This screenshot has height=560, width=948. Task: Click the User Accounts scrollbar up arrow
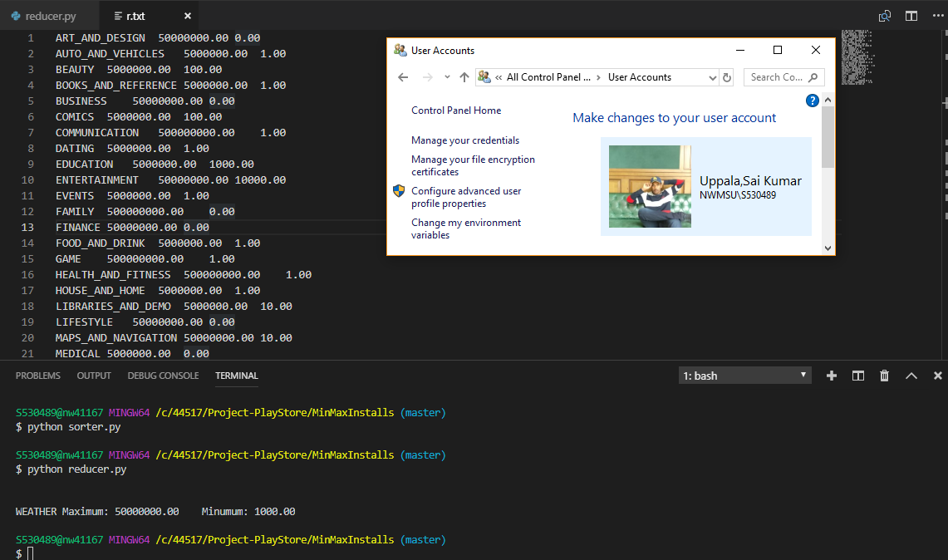tap(828, 100)
